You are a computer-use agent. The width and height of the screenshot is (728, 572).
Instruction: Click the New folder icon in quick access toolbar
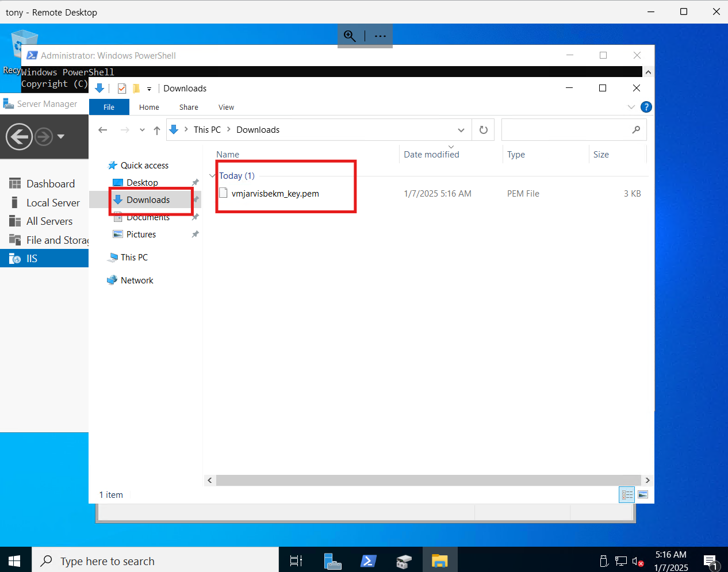coord(136,89)
